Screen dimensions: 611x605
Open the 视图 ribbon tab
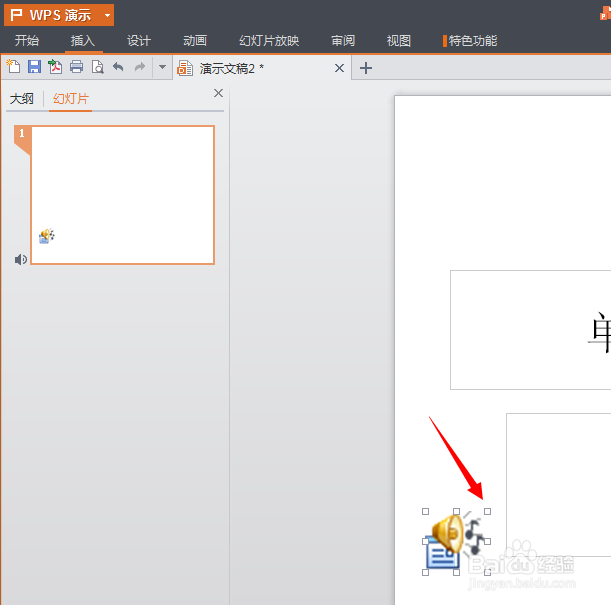point(399,41)
